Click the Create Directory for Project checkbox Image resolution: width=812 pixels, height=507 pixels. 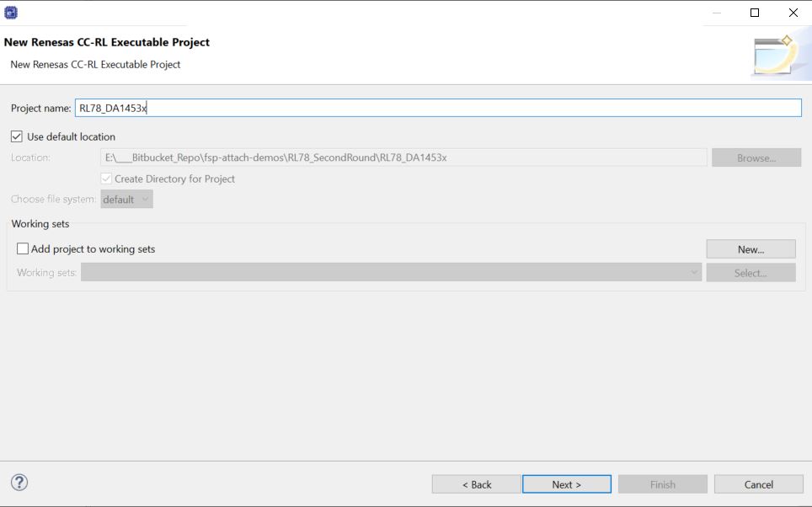click(x=106, y=179)
